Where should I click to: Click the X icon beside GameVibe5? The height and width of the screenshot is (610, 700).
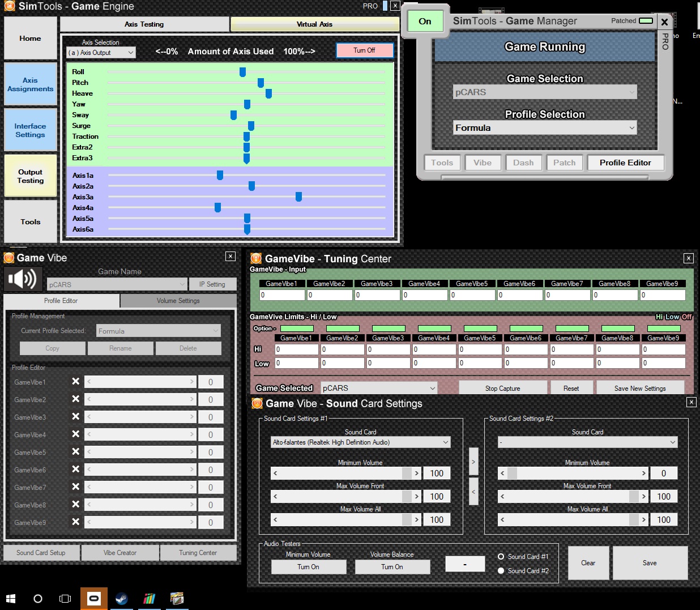tap(75, 452)
